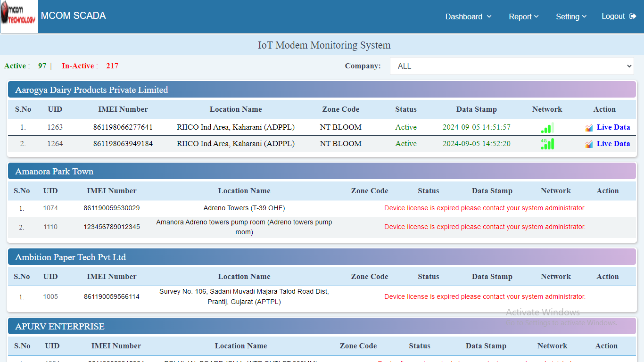This screenshot has width=644, height=362.
Task: Click the Aarogya Dairy Products Private Limited header
Action: click(x=91, y=90)
